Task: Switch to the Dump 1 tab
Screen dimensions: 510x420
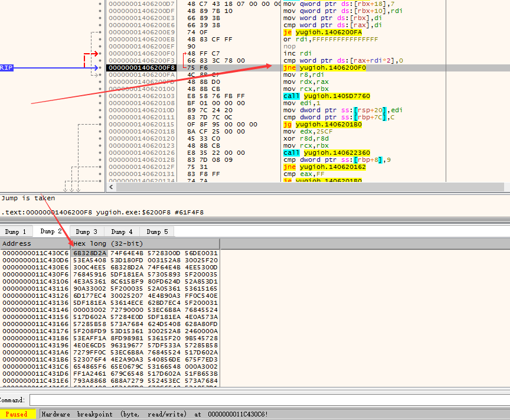Action: coord(15,232)
